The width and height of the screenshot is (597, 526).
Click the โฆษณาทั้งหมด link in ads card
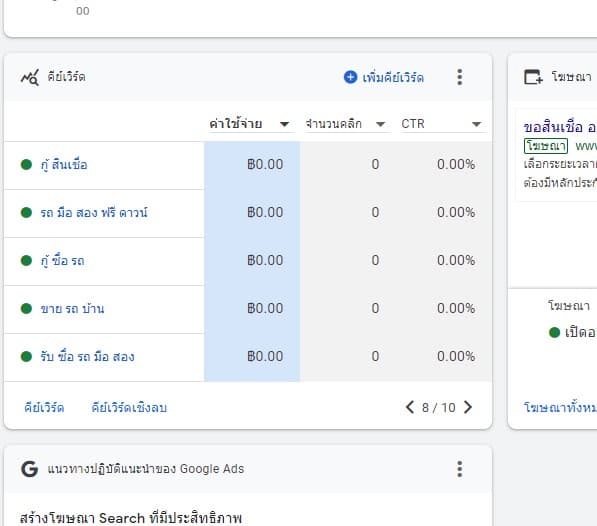(x=560, y=408)
